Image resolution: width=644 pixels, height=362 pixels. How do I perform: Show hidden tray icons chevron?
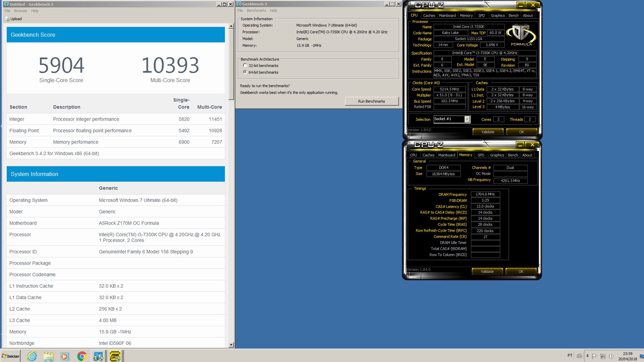(587, 356)
